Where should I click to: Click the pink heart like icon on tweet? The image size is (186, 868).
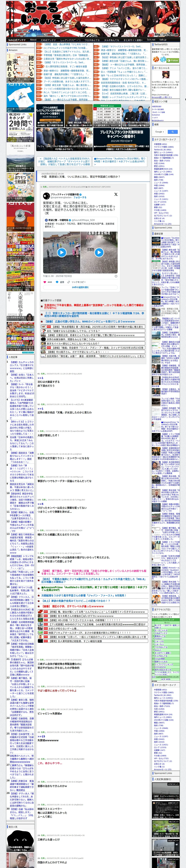click(45, 282)
